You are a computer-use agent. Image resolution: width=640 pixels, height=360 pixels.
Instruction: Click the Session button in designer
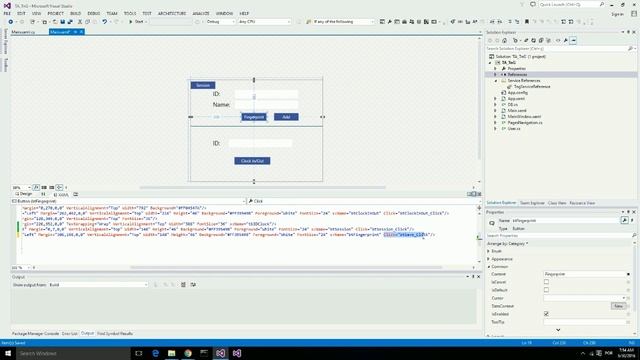[203, 85]
